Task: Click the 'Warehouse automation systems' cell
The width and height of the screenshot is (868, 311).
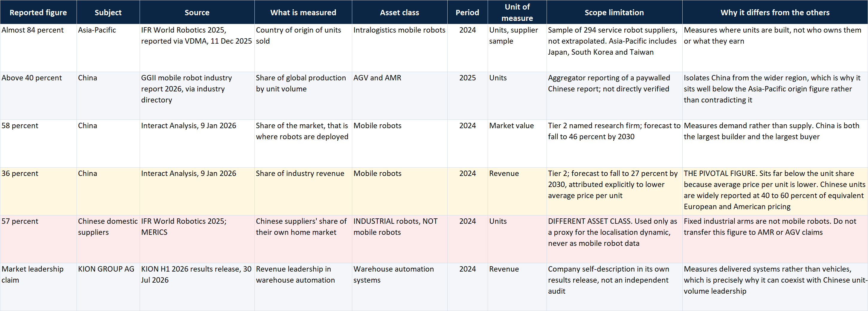Action: click(400, 287)
